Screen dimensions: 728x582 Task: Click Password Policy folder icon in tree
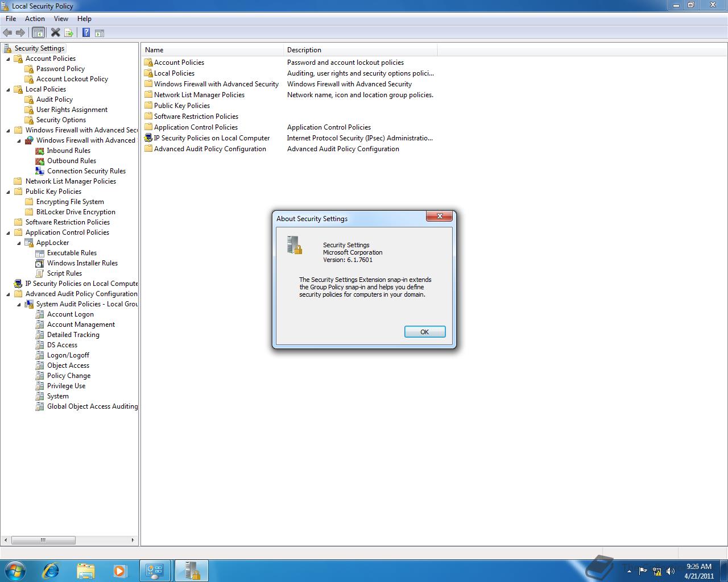click(29, 69)
